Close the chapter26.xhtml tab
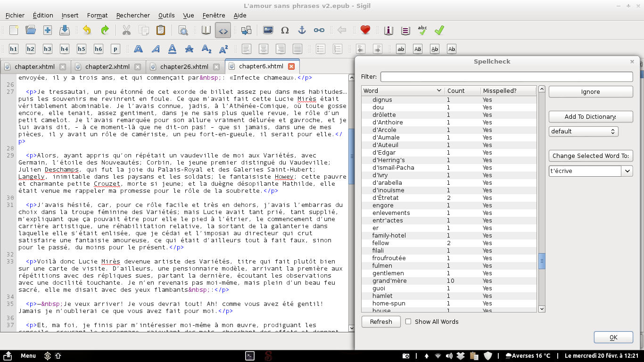 (x=216, y=67)
